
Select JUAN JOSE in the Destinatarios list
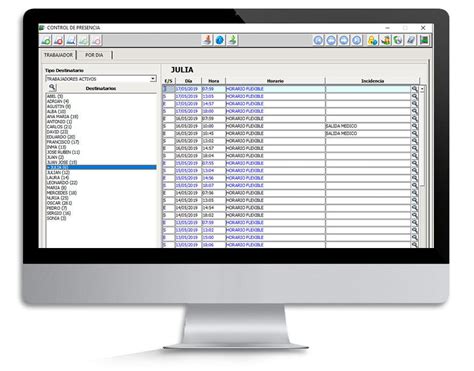[62, 162]
